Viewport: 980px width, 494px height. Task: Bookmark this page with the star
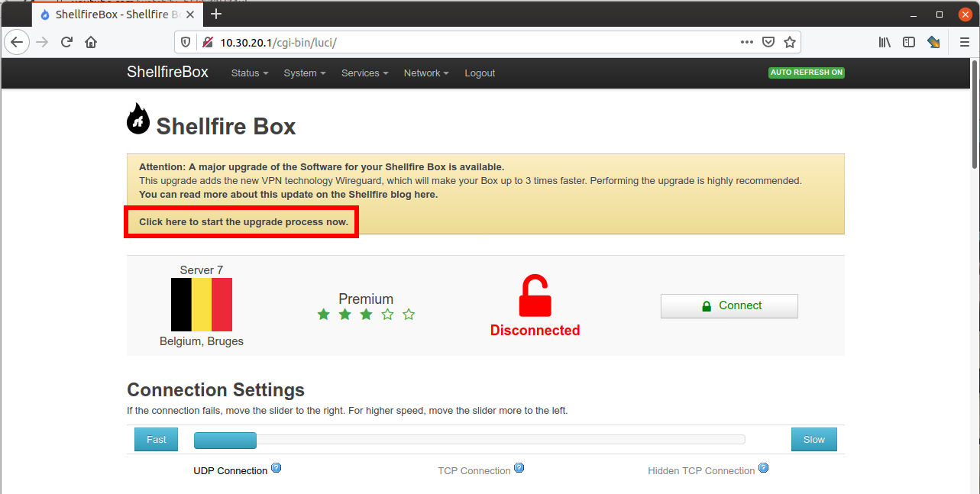pyautogui.click(x=790, y=42)
